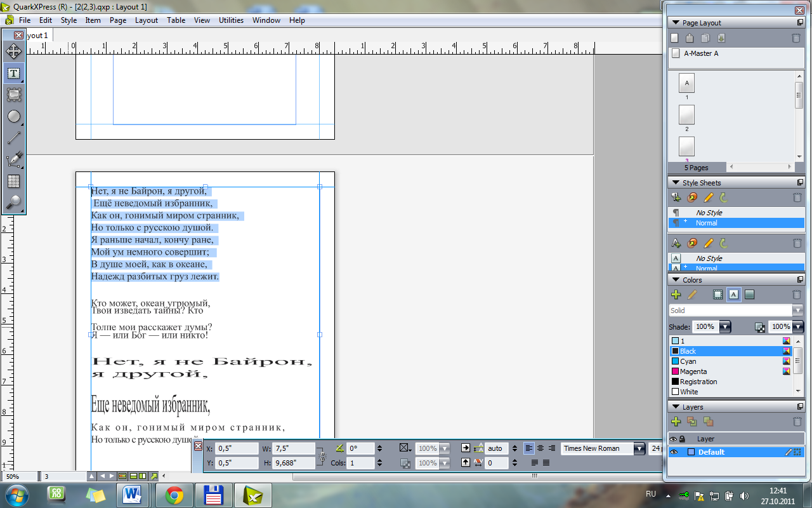Screen dimensions: 812x508
Task: Select the Tables tool
Action: coord(13,181)
